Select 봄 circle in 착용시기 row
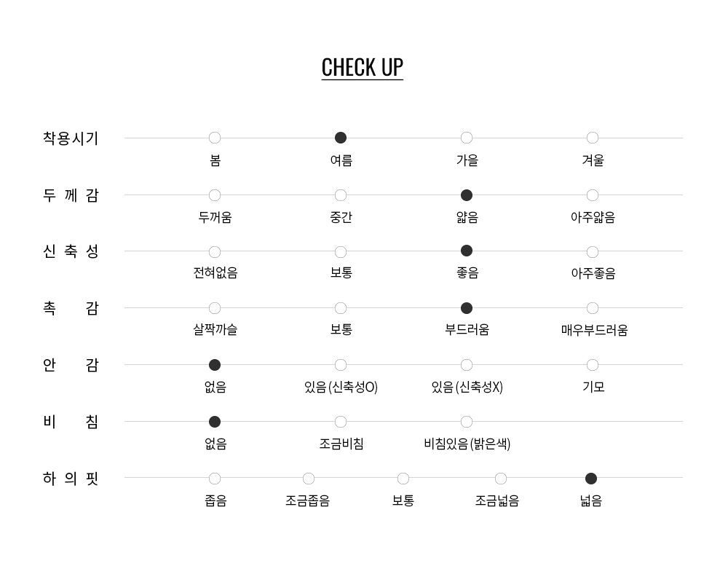728x566 pixels. point(215,138)
